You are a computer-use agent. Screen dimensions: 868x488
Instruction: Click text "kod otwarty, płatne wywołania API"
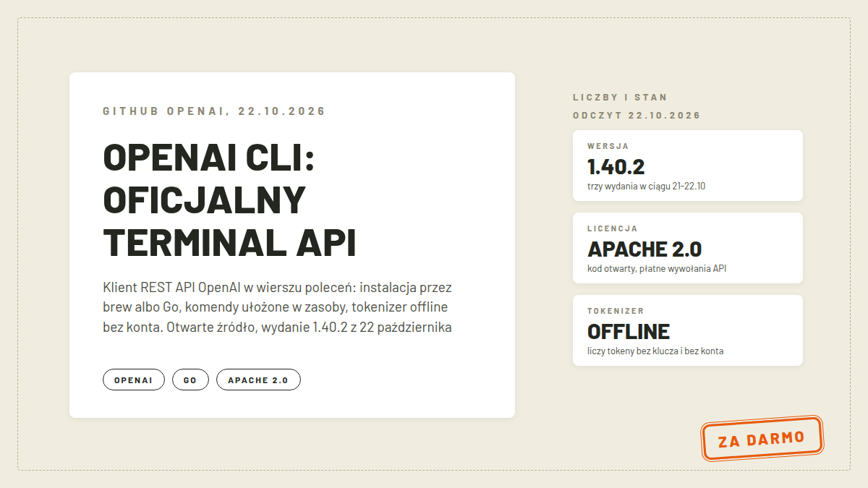[657, 269]
